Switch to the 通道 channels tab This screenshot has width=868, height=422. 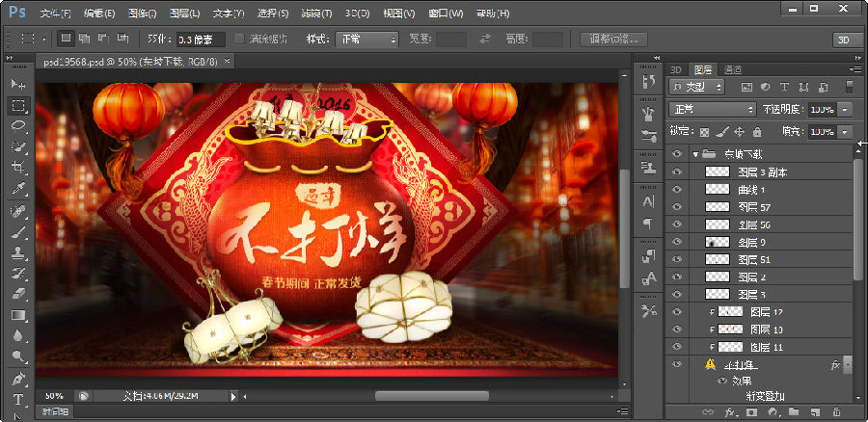[733, 69]
